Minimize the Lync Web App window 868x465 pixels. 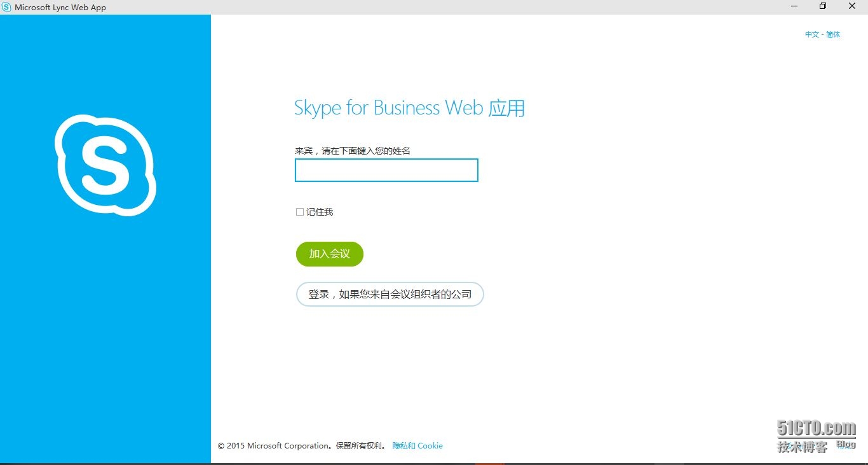coord(794,6)
